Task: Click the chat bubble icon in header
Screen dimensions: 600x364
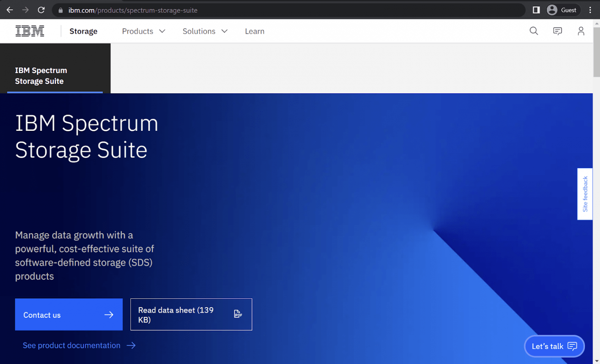Action: point(557,31)
